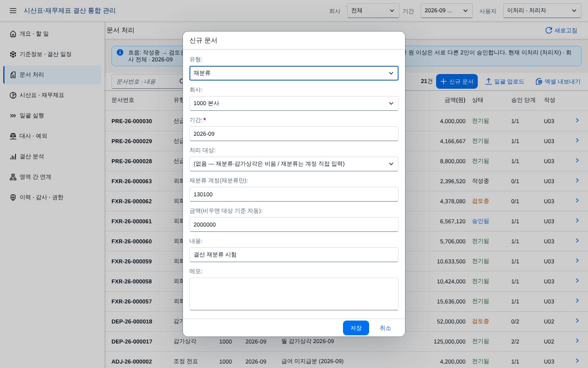This screenshot has height=368, width=588.
Task: Click the 금액 field with 2000000
Action: pyautogui.click(x=294, y=224)
